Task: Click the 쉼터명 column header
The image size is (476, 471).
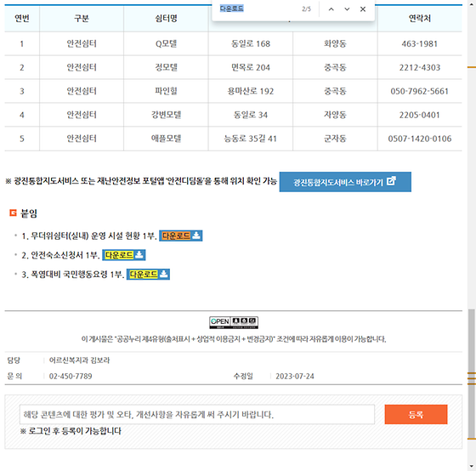Action: point(166,19)
